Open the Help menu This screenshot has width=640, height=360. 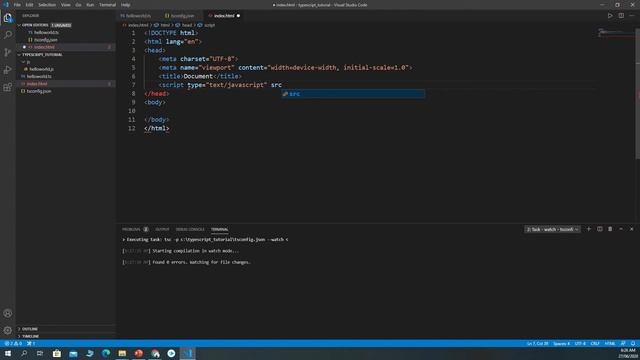(125, 5)
